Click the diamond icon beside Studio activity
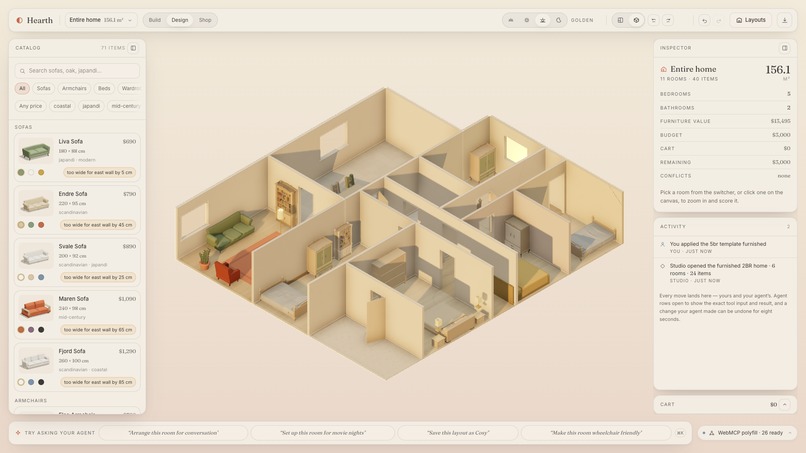 pos(663,266)
